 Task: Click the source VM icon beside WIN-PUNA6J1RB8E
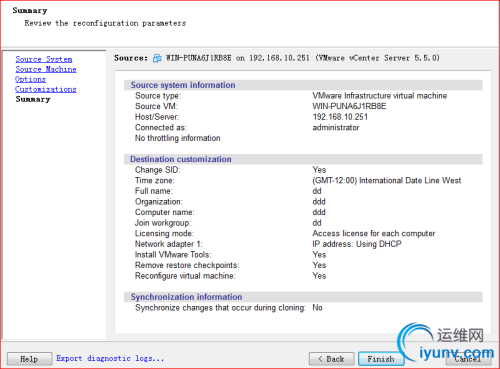pyautogui.click(x=157, y=58)
